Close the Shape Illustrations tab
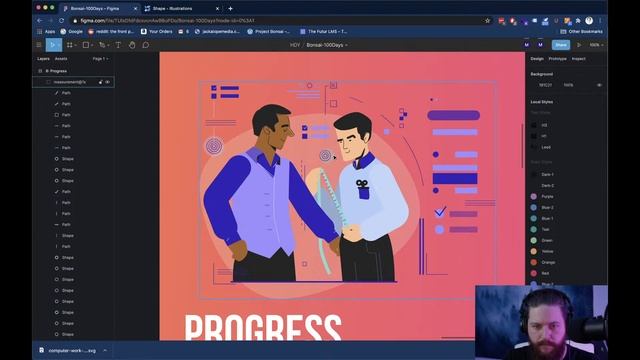The height and width of the screenshot is (360, 640). [x=217, y=8]
